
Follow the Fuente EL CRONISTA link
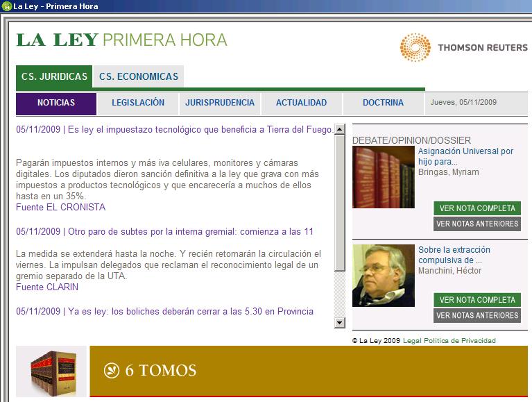pos(61,207)
